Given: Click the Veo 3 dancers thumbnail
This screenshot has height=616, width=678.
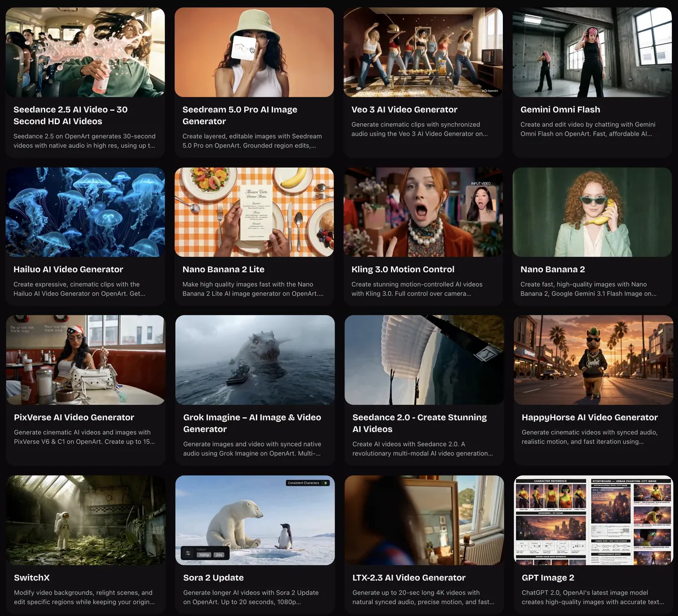Looking at the screenshot, I should tap(423, 52).
